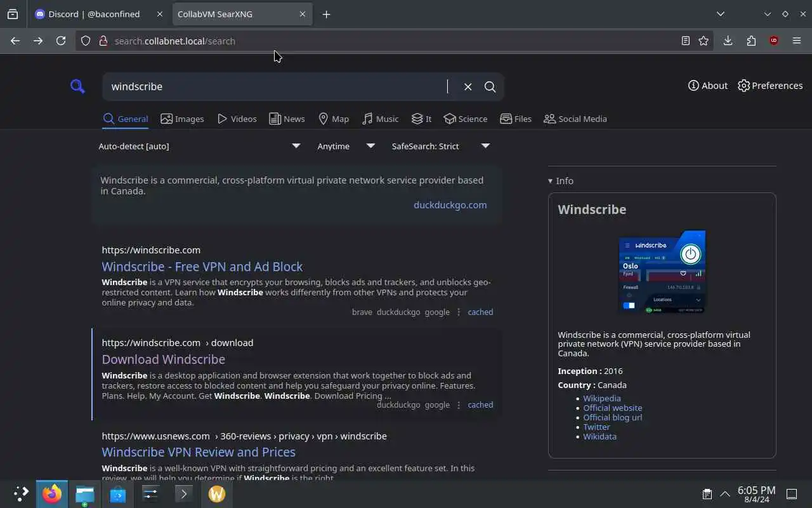812x508 pixels.
Task: Collapse the Info panel
Action: 561,181
